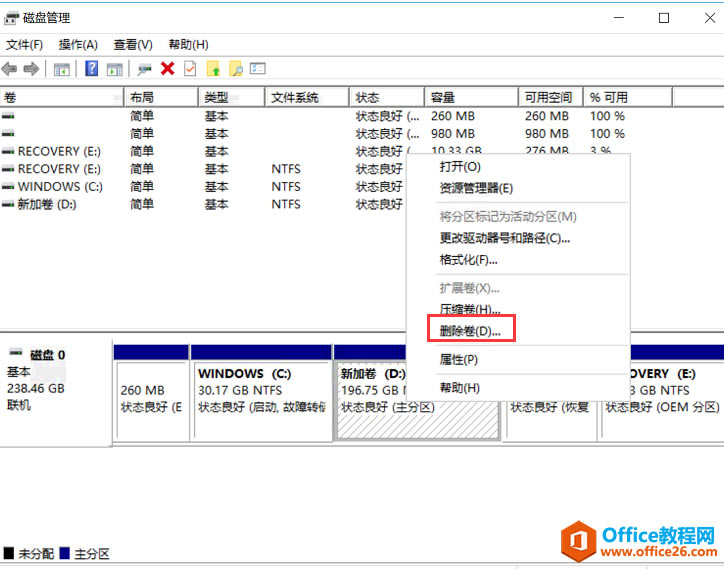Select the 新加卷 (D:) volume list row
This screenshot has height=569, width=724.
(203, 204)
